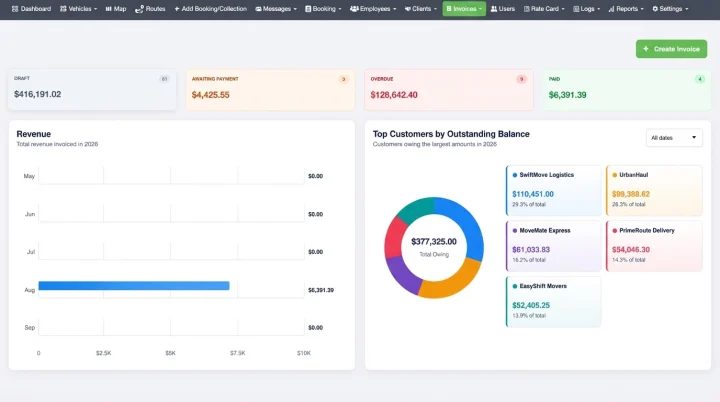Click the Overdue count badge
Viewport: 720px width, 402px height.
click(x=521, y=79)
